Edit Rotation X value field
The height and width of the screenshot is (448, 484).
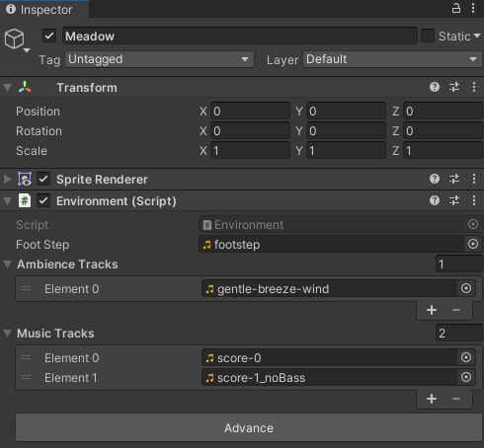(250, 130)
